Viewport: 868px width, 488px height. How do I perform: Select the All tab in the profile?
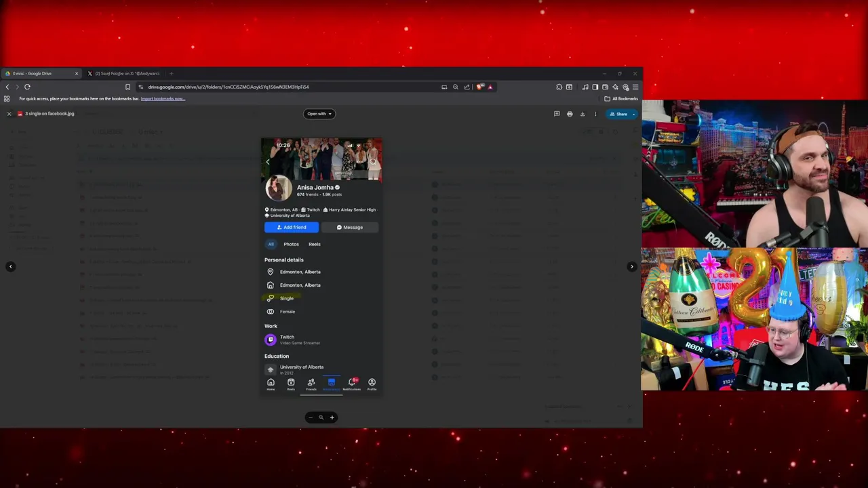[271, 245]
